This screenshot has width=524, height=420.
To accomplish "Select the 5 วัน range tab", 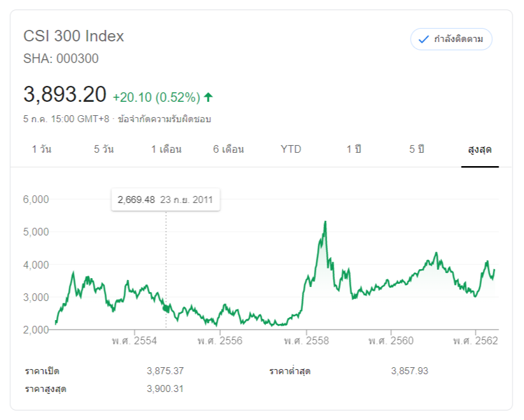I will 104,150.
